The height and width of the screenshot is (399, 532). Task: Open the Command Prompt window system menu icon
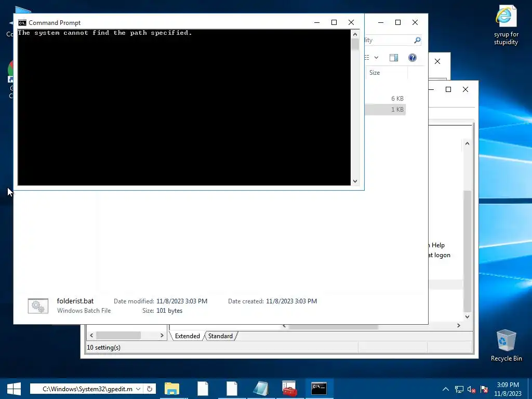click(x=22, y=23)
